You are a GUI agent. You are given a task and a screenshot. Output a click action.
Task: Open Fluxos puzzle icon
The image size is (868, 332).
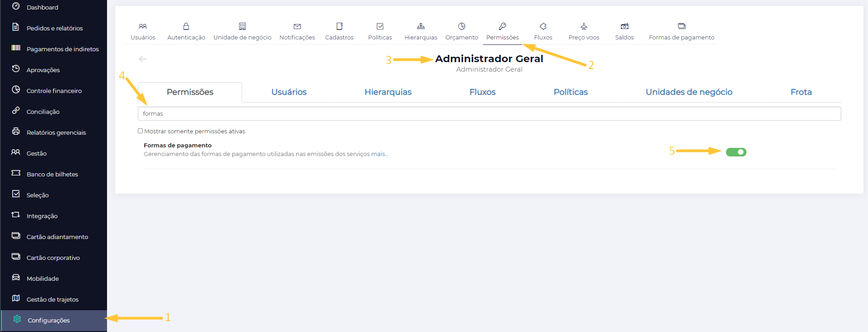pos(543,27)
